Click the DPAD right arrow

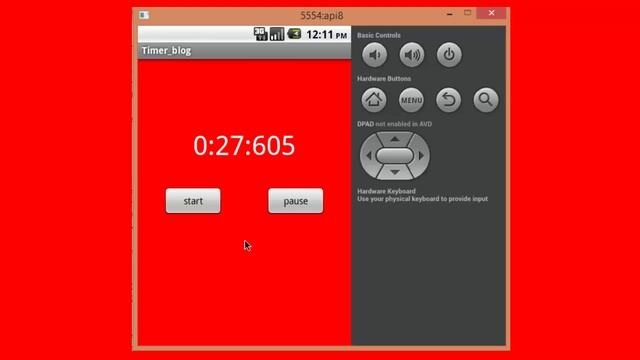coord(421,156)
